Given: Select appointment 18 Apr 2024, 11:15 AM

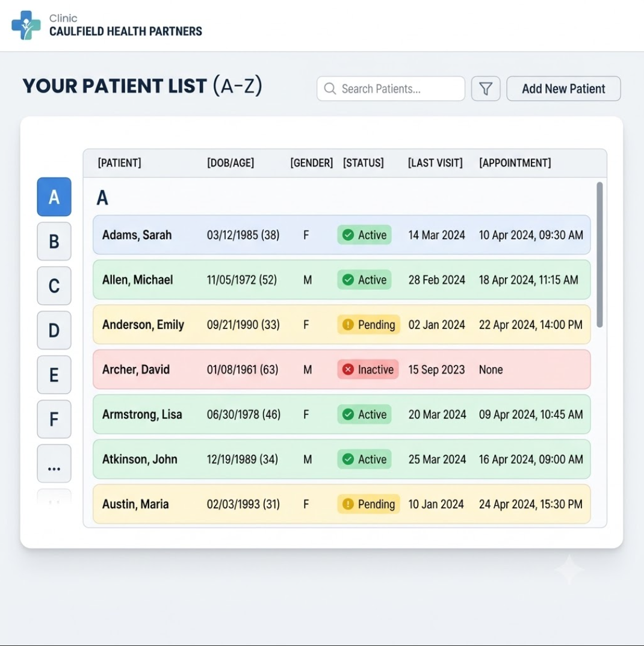Looking at the screenshot, I should click(x=528, y=280).
